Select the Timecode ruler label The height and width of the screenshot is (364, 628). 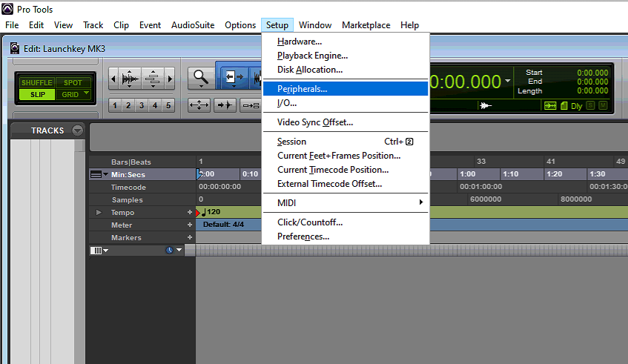tap(128, 187)
